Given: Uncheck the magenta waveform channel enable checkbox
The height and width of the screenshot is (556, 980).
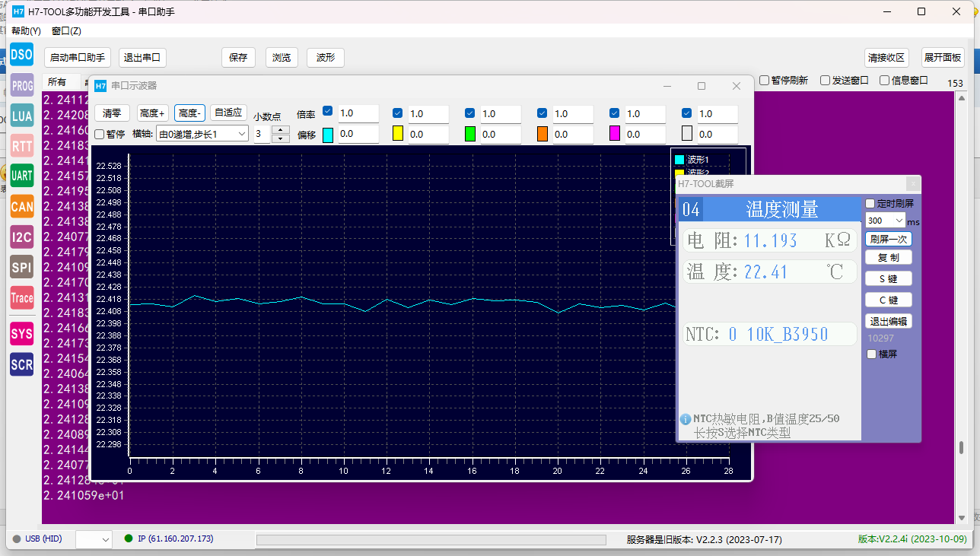Looking at the screenshot, I should tap(615, 113).
